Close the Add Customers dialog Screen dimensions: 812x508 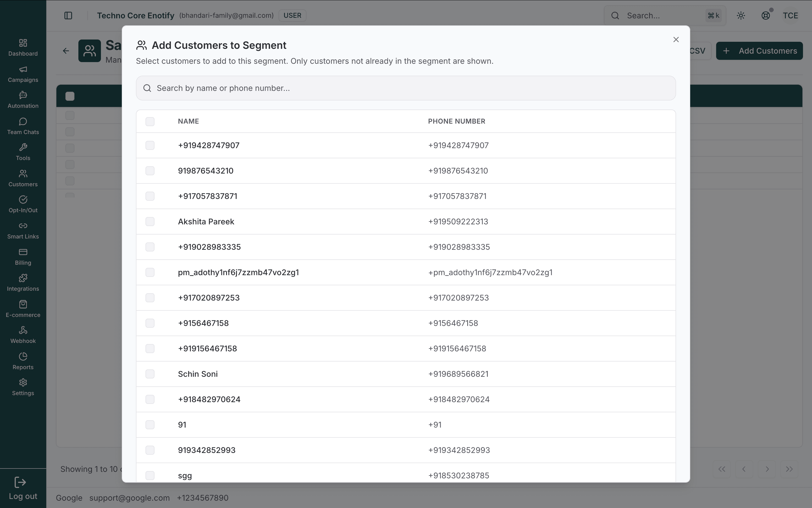click(x=676, y=40)
